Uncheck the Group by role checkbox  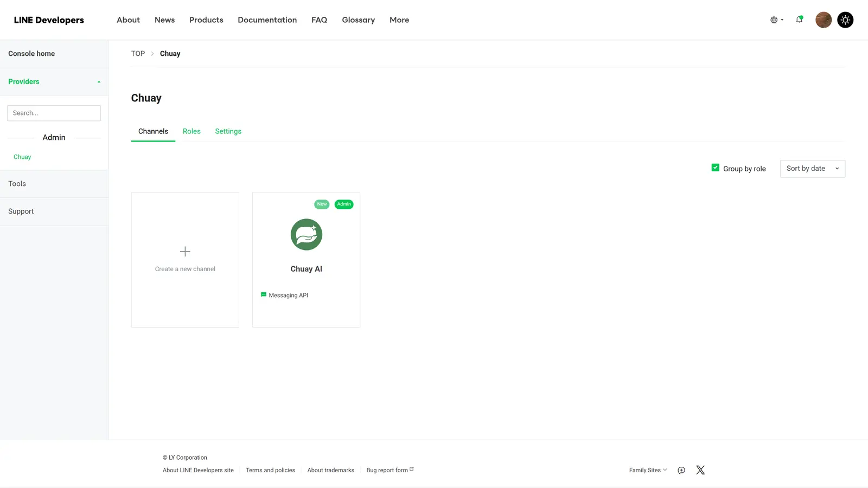[716, 168]
